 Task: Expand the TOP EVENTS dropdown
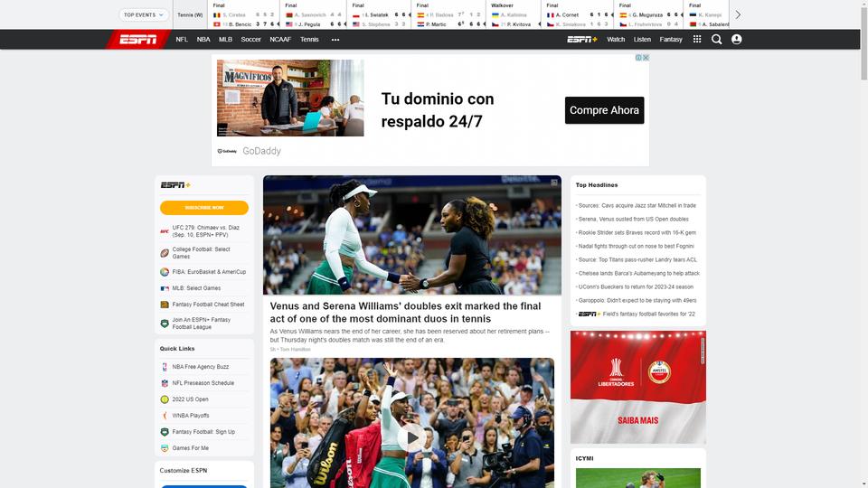point(144,15)
